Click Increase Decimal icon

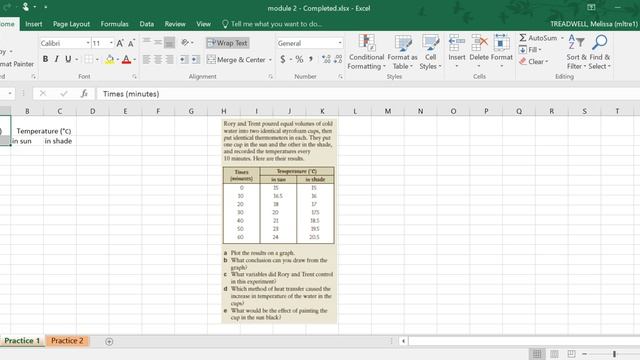(x=326, y=60)
